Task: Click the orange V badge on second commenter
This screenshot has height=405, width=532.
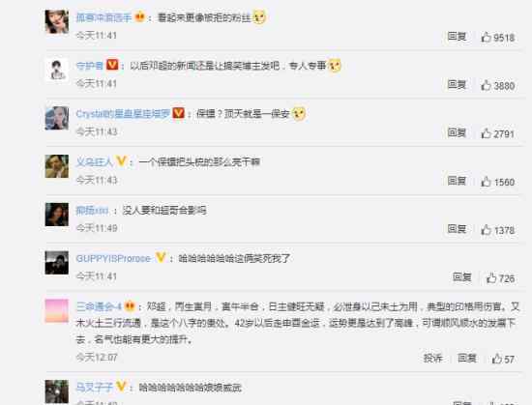Action: (112, 65)
